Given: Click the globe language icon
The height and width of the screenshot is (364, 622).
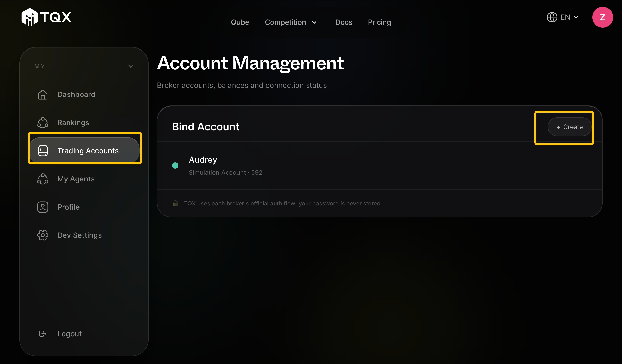Looking at the screenshot, I should tap(552, 17).
